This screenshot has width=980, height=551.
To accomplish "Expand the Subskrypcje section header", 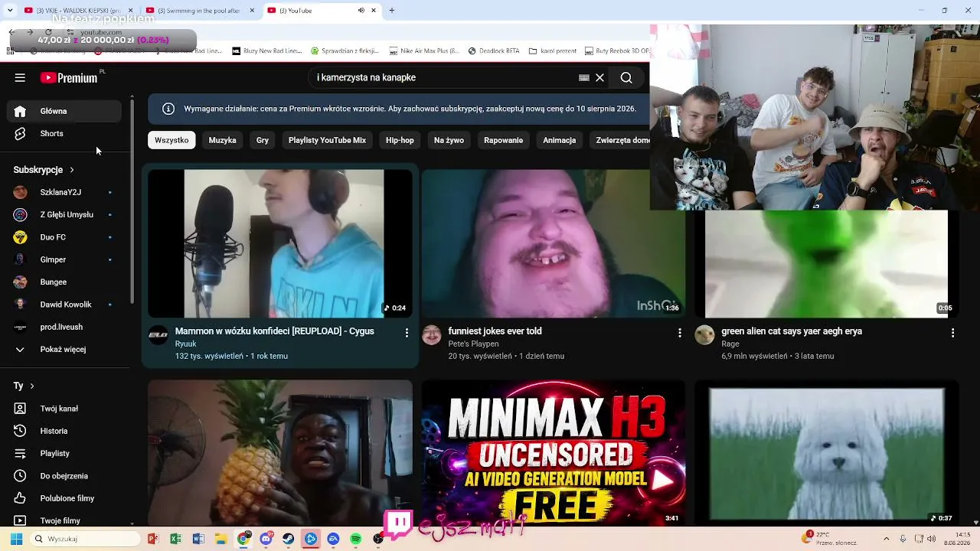I will pos(44,170).
